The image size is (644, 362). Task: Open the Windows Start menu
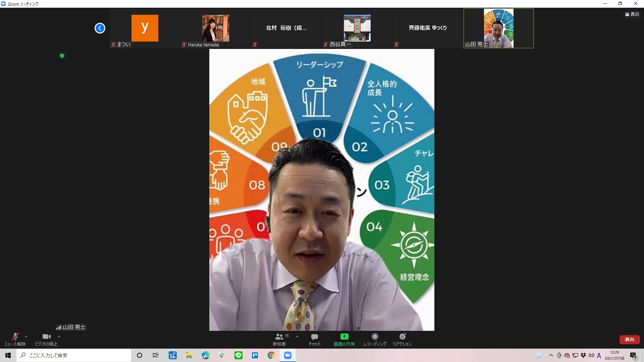(x=8, y=355)
